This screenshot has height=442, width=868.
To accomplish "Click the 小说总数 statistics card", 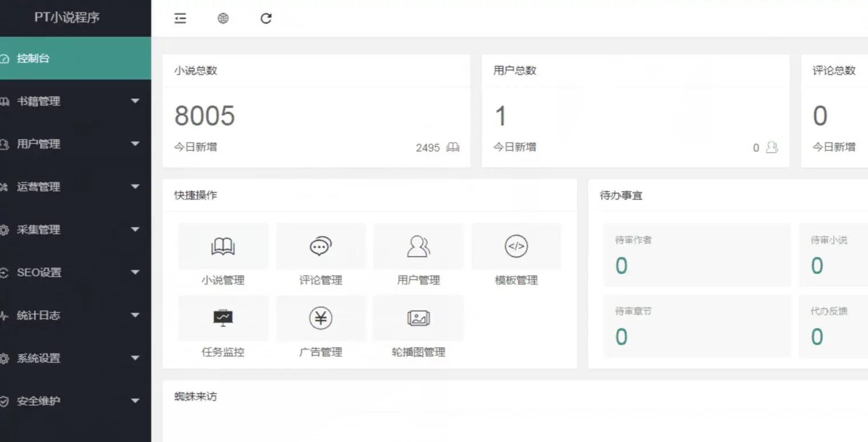I will click(317, 109).
